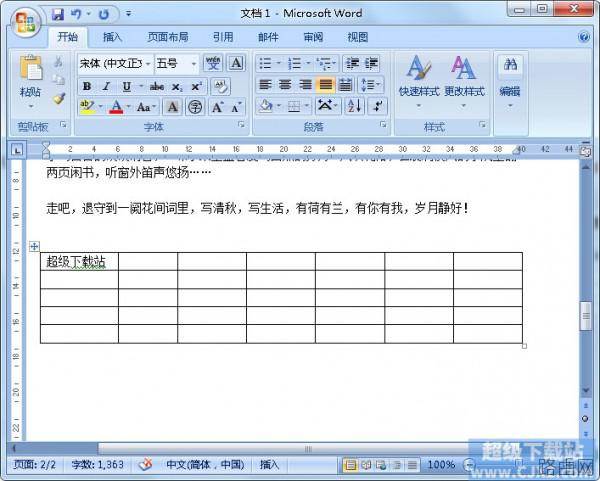Toggle italic formatting
The width and height of the screenshot is (600, 481).
[106, 86]
